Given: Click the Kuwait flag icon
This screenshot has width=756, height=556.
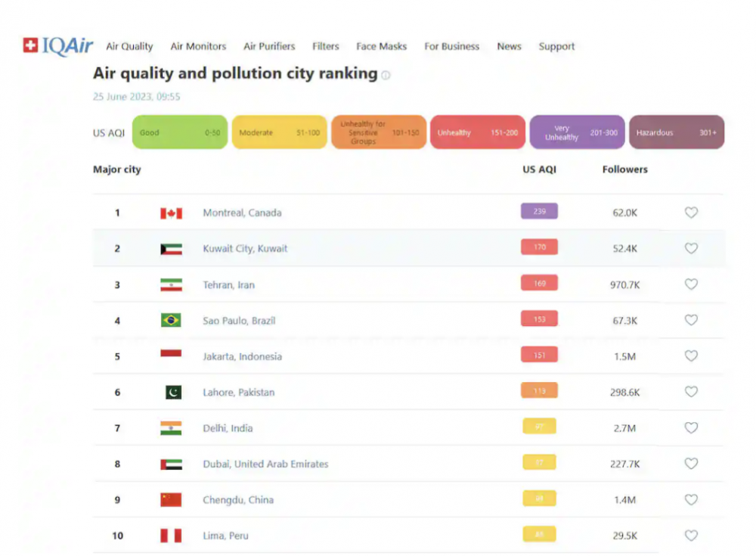Looking at the screenshot, I should [171, 249].
